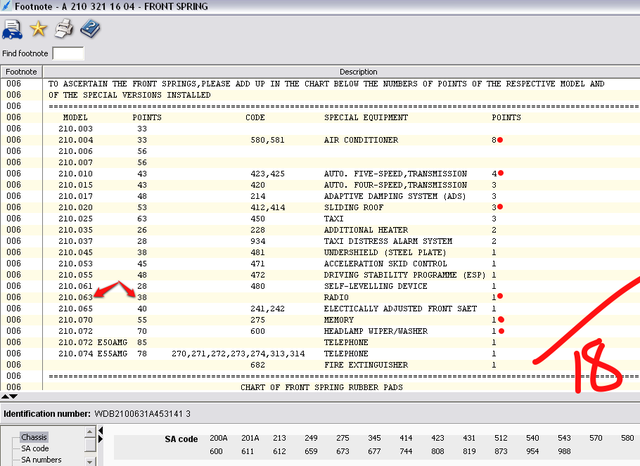Click the Footnote window title bar

[x=320, y=7]
